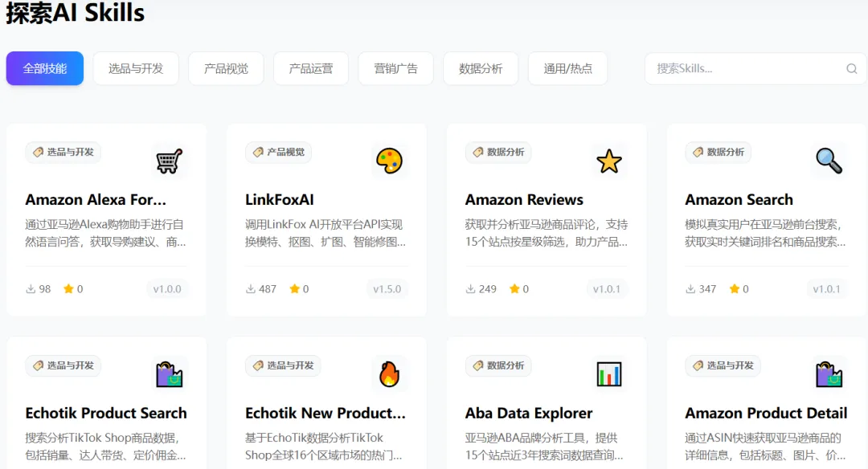
Task: Click the download icon on Amazon Search card
Action: click(x=690, y=288)
